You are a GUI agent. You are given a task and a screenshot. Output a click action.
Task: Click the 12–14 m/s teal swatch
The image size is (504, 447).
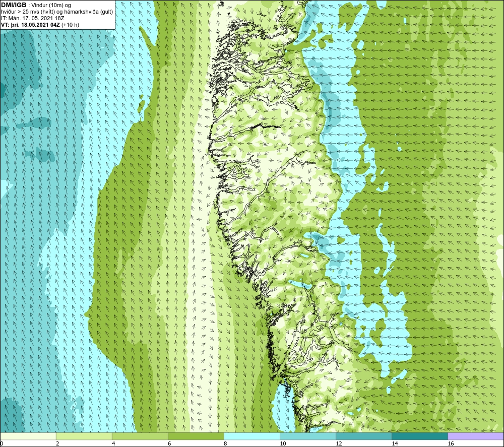364,436
